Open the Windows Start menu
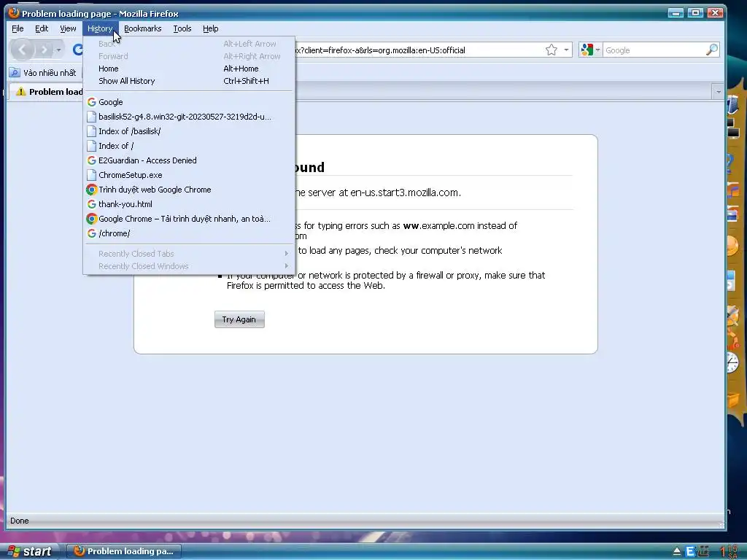 tap(29, 551)
